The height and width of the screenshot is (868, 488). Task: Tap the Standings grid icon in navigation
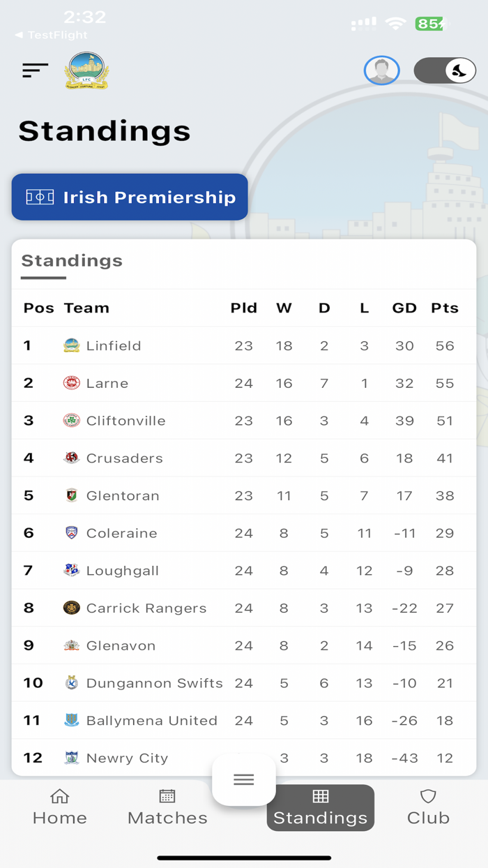point(320,796)
